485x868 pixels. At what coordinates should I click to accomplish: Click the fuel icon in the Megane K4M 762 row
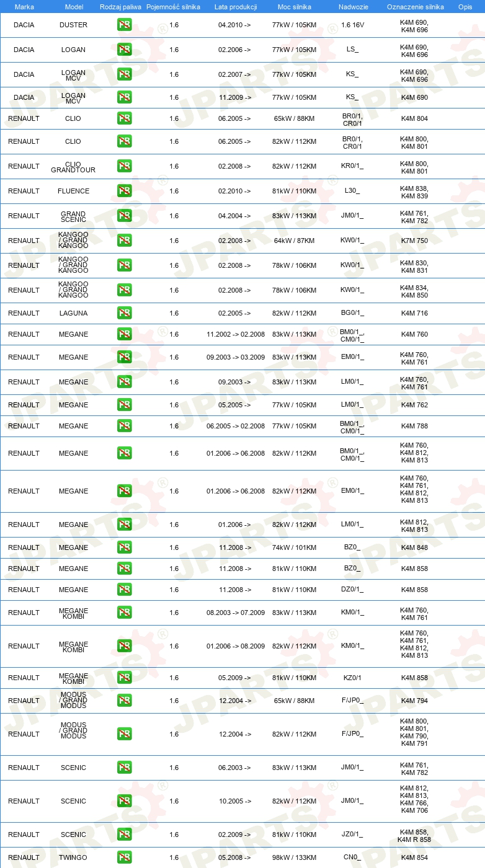click(124, 405)
